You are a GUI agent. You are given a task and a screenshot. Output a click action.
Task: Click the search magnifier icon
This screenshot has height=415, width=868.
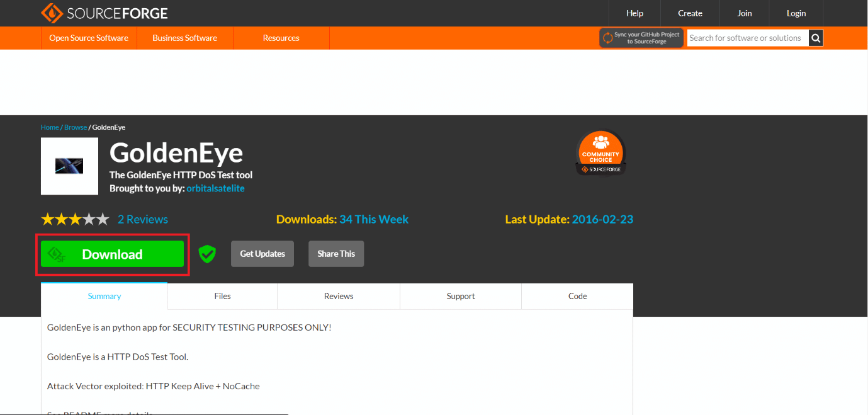(x=816, y=38)
